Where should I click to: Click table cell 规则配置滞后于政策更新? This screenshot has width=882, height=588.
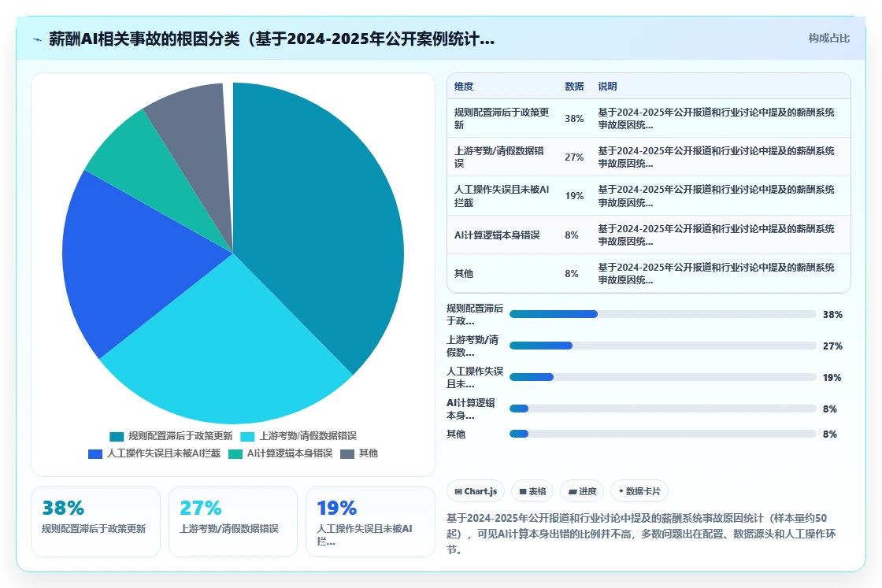point(502,119)
